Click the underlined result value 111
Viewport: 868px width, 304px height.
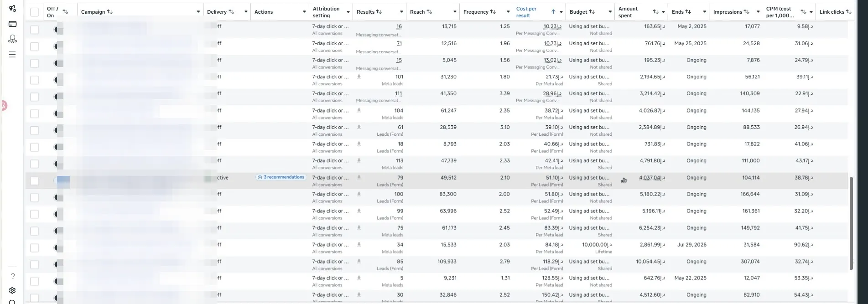click(x=399, y=93)
